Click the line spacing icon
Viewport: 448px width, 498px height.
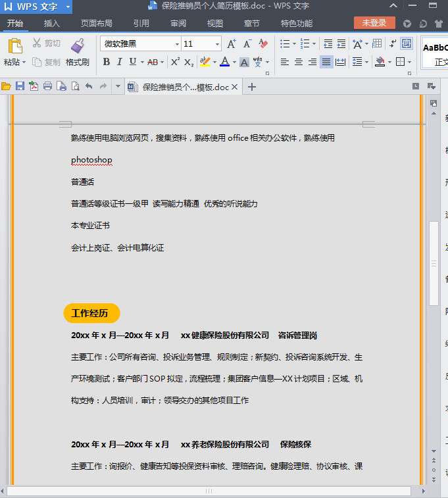[357, 62]
